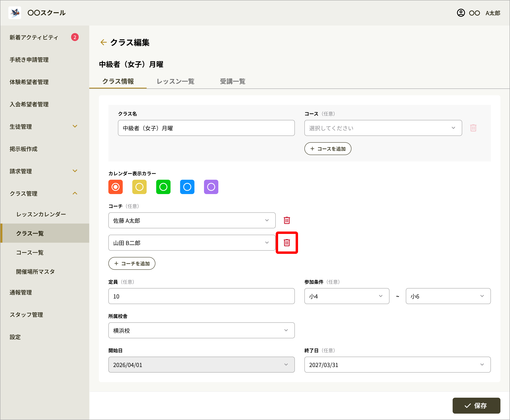Delete the course row with trash icon
Screen dimensions: 510x420
[473, 128]
